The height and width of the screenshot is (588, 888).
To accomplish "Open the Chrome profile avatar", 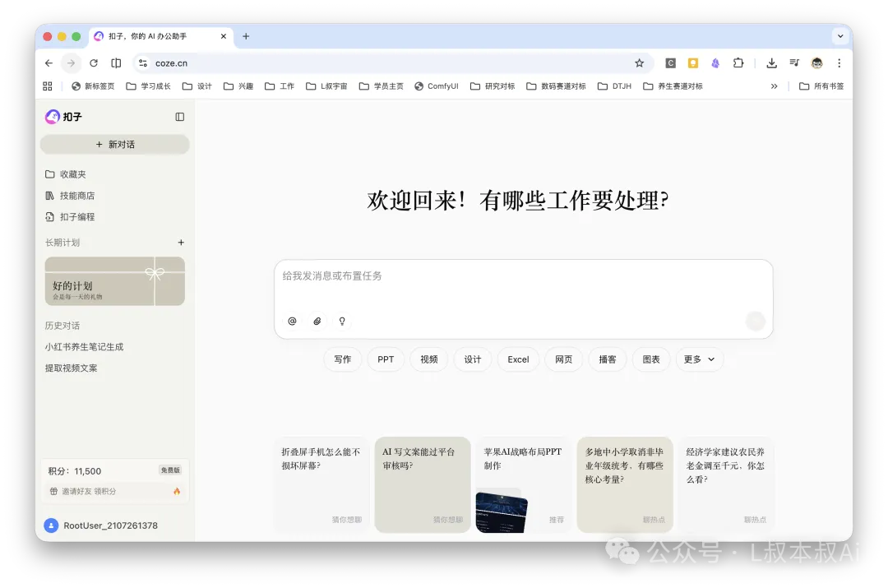I will coord(816,63).
